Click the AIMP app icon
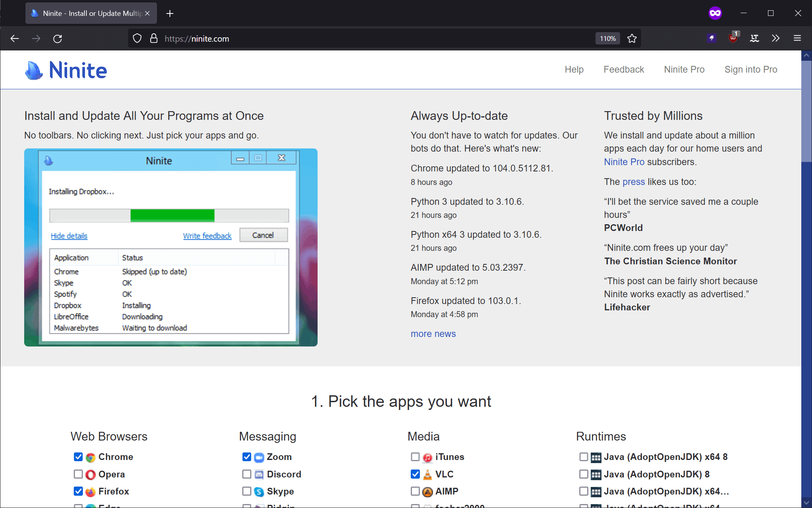812x508 pixels. (x=427, y=492)
